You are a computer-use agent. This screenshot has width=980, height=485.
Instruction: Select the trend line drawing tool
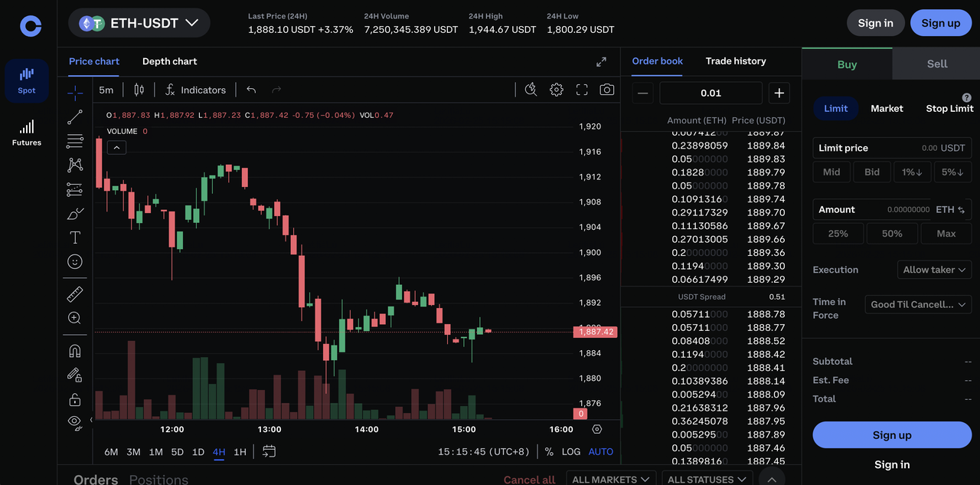point(75,117)
